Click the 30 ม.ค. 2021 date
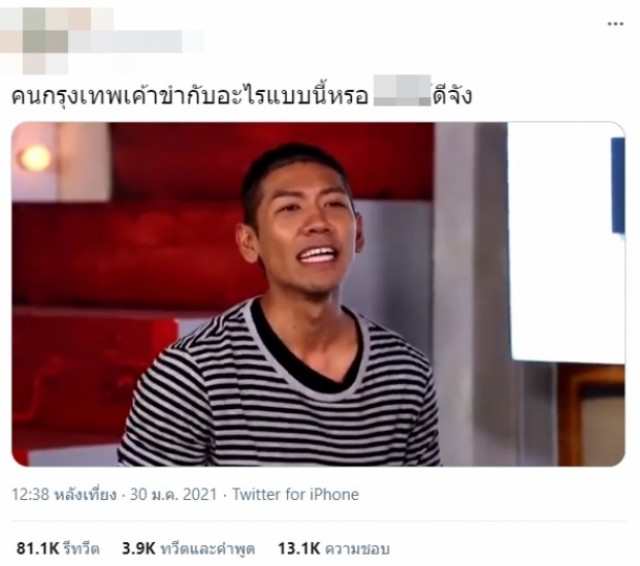Image resolution: width=640 pixels, height=566 pixels. 173,495
